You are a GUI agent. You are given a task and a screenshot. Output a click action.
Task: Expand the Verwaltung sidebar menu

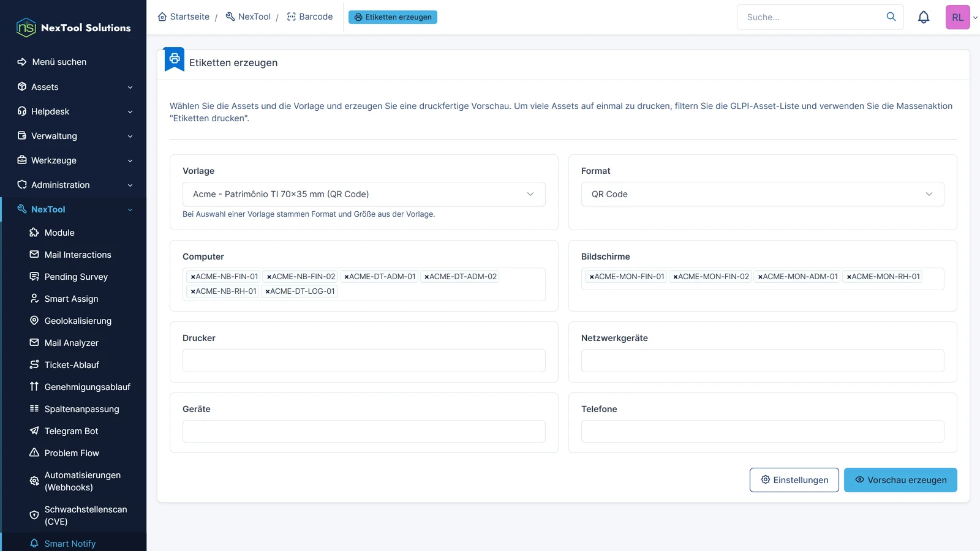pyautogui.click(x=73, y=136)
